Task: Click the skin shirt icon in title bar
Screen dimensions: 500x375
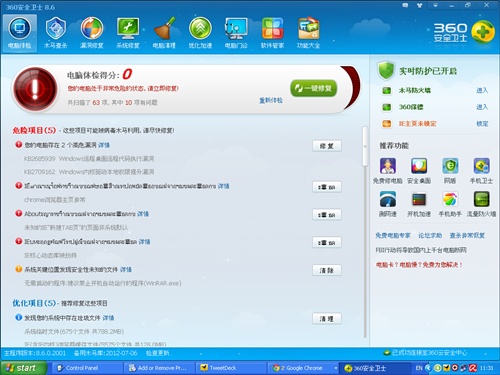Action: [420, 5]
